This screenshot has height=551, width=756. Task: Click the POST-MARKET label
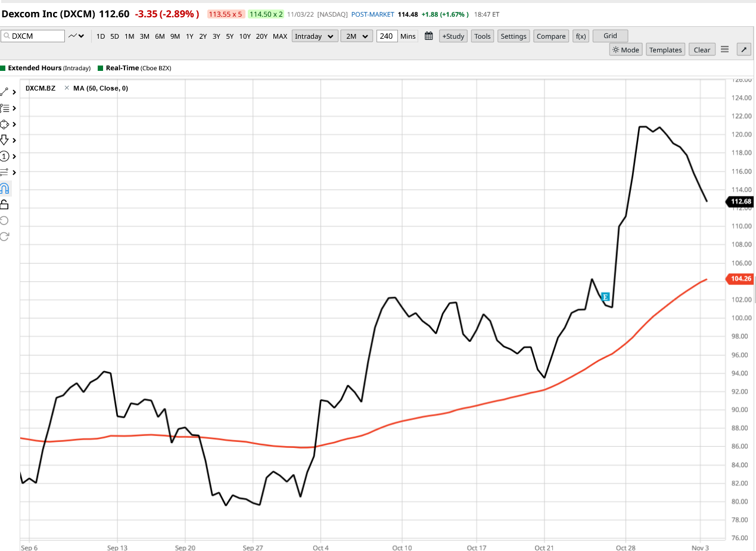pyautogui.click(x=374, y=14)
